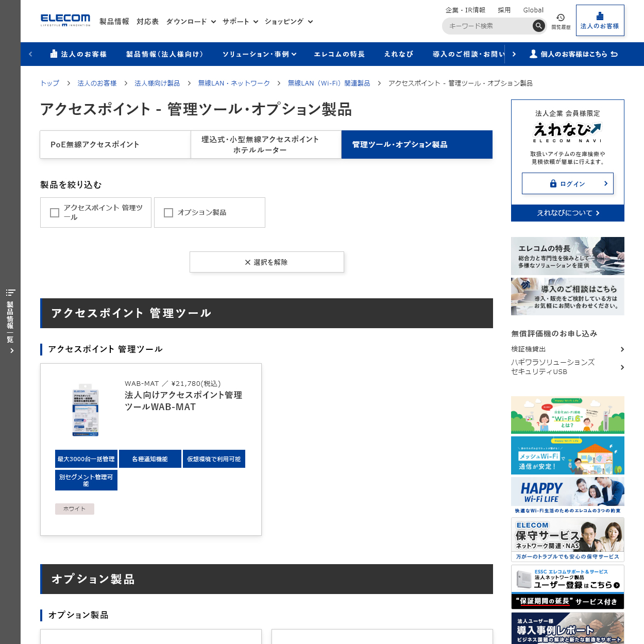Click the えれなび logo
This screenshot has height=644, width=644.
coord(567,132)
